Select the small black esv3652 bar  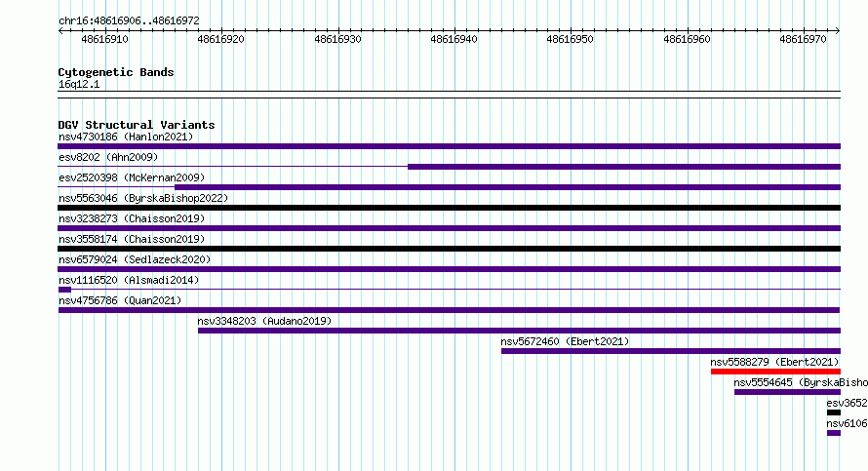click(x=834, y=412)
